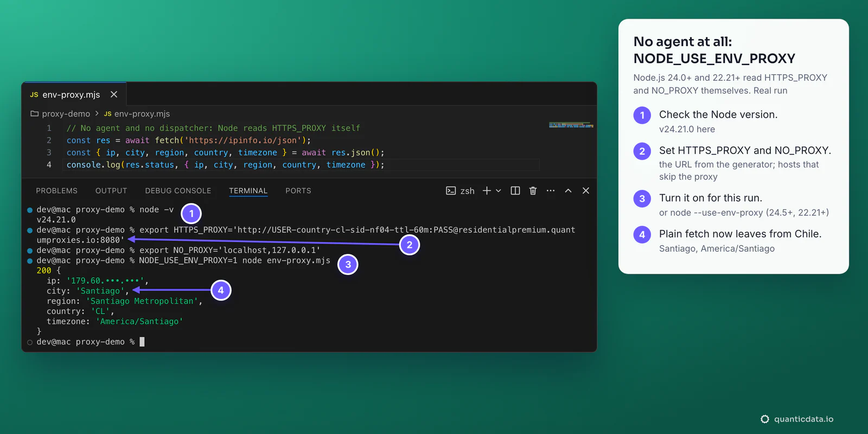Viewport: 868px width, 434px height.
Task: Focus the empty terminal prompt cursor
Action: [142, 342]
